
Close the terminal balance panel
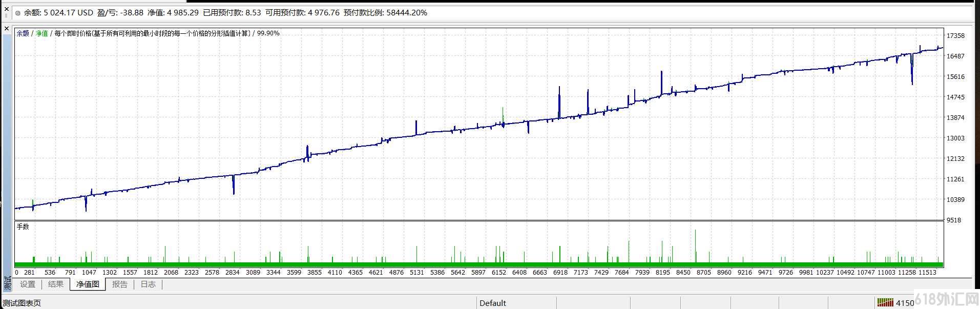click(x=7, y=9)
